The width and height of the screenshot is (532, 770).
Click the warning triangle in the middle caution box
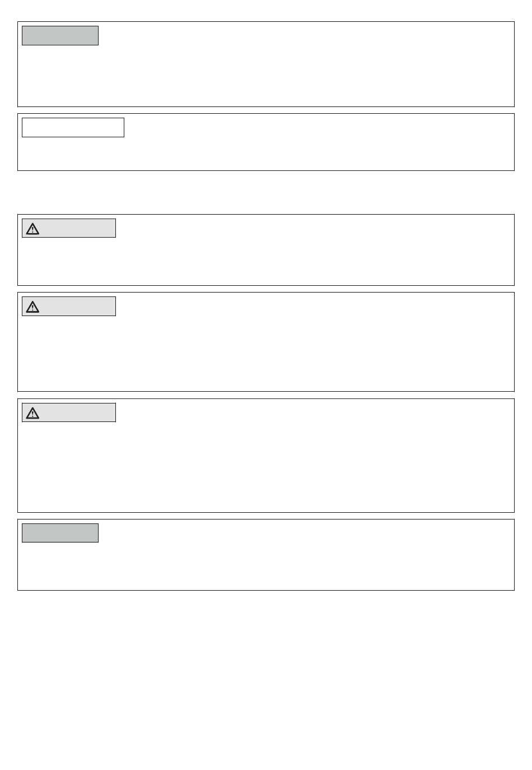(x=32, y=307)
